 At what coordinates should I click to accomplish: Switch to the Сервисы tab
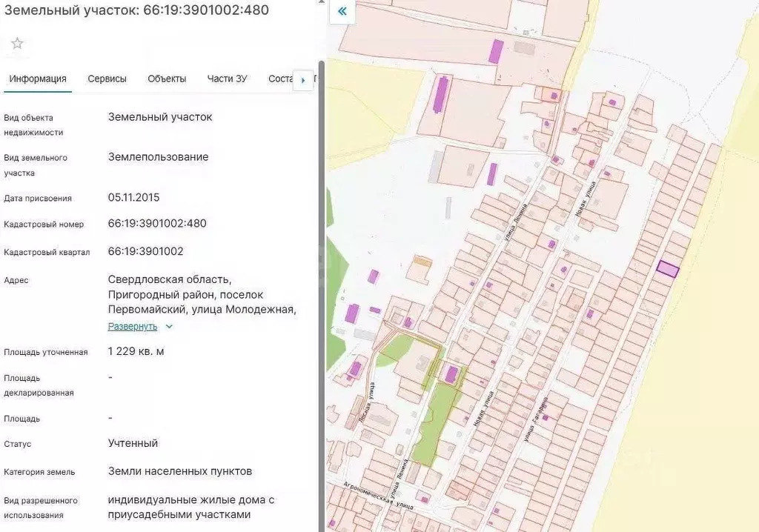click(x=107, y=79)
